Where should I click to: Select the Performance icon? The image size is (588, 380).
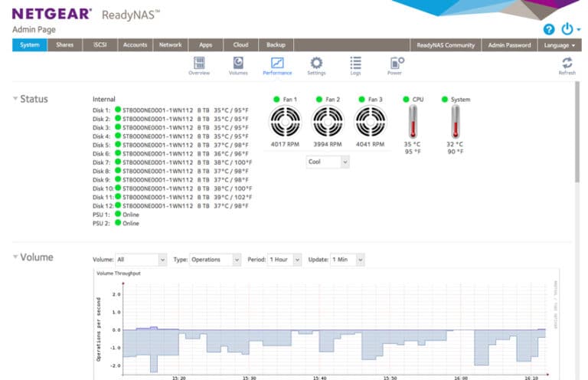(277, 66)
